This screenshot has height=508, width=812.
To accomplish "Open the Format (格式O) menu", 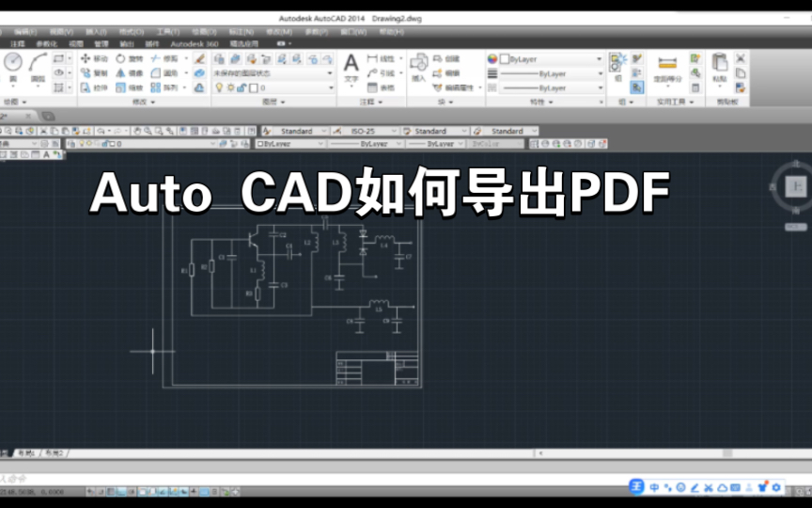I will [x=132, y=32].
